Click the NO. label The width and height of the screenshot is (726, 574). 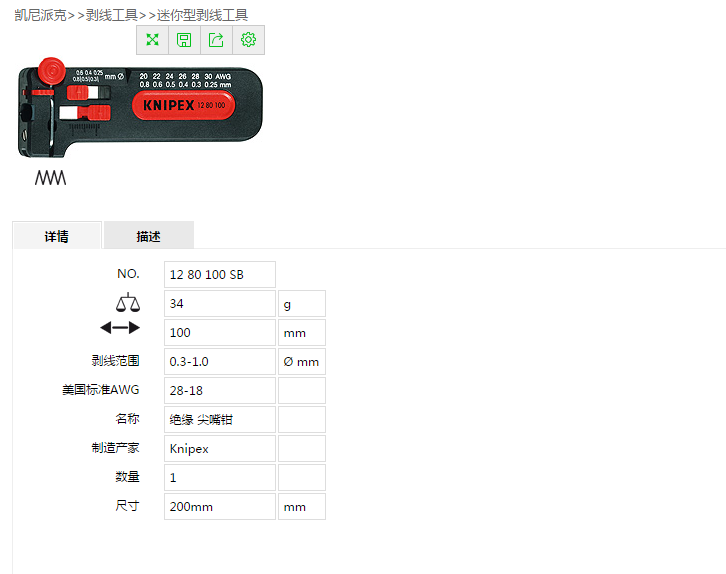coord(128,274)
